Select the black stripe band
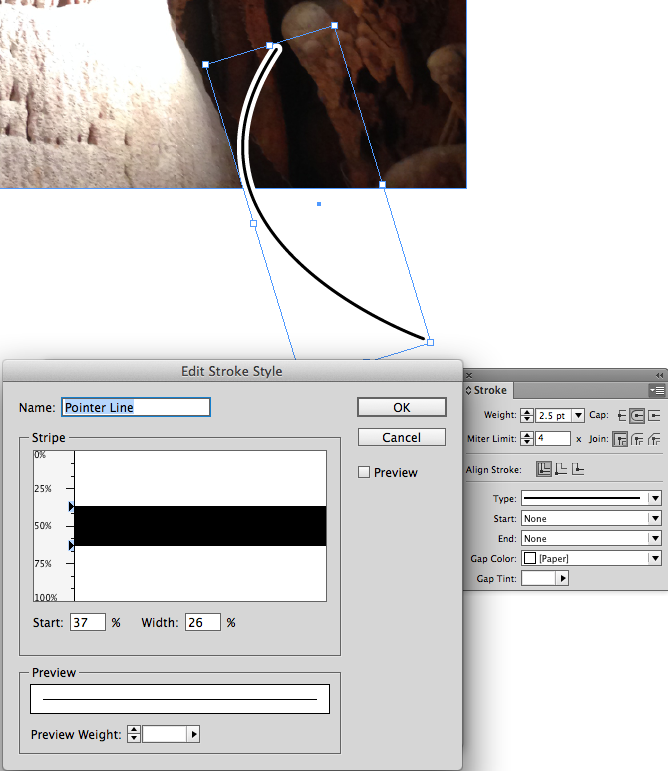The height and width of the screenshot is (771, 668). pyautogui.click(x=200, y=526)
